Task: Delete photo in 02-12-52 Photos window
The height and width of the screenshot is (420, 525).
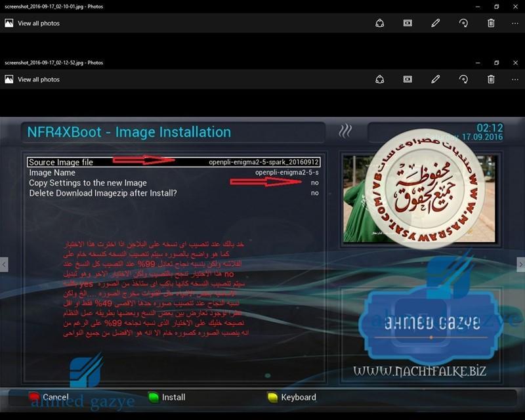Action: [491, 79]
